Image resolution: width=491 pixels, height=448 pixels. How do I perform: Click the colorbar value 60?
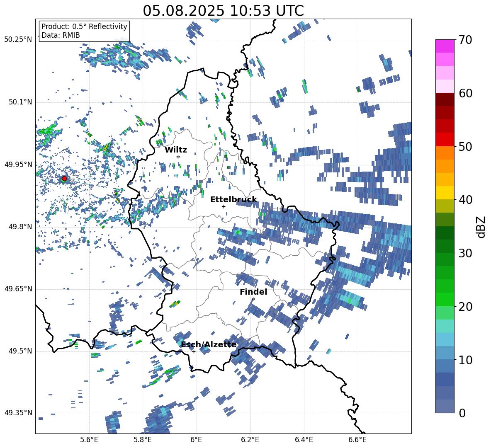[x=465, y=93]
